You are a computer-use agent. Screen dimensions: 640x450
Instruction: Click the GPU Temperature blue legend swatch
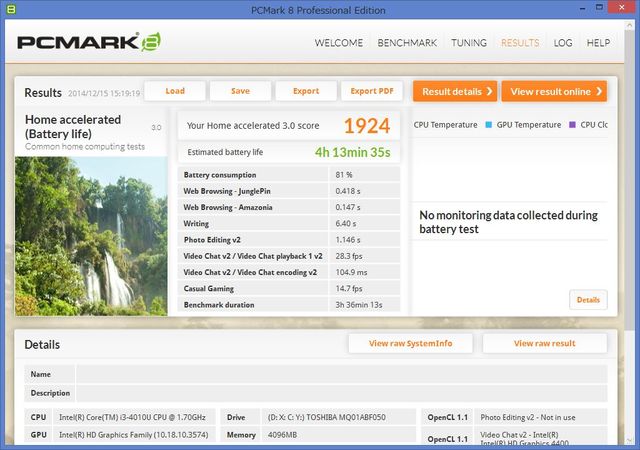click(489, 125)
